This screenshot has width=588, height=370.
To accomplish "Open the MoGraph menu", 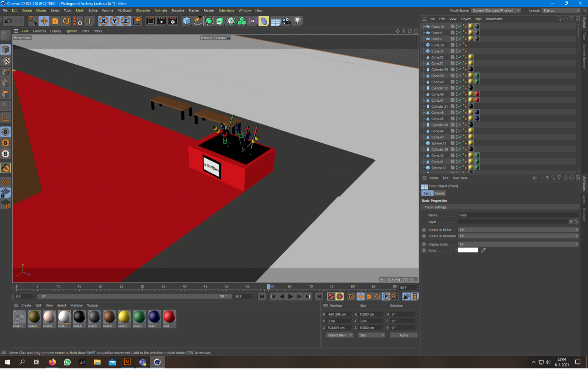I will coord(124,10).
